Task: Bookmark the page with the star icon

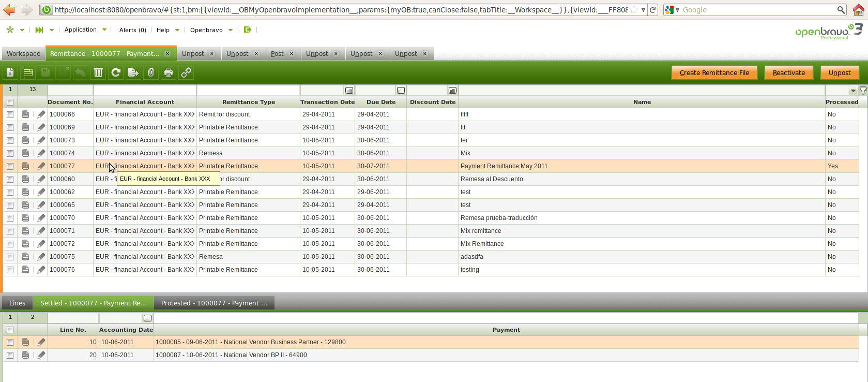Action: point(634,10)
